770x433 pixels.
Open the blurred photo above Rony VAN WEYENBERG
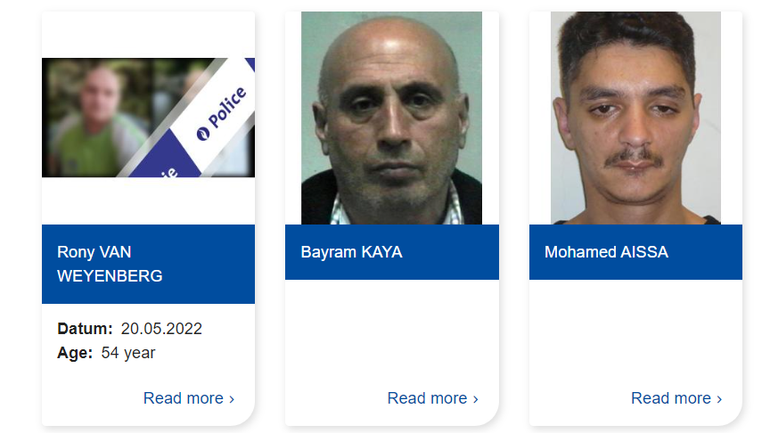click(x=148, y=118)
